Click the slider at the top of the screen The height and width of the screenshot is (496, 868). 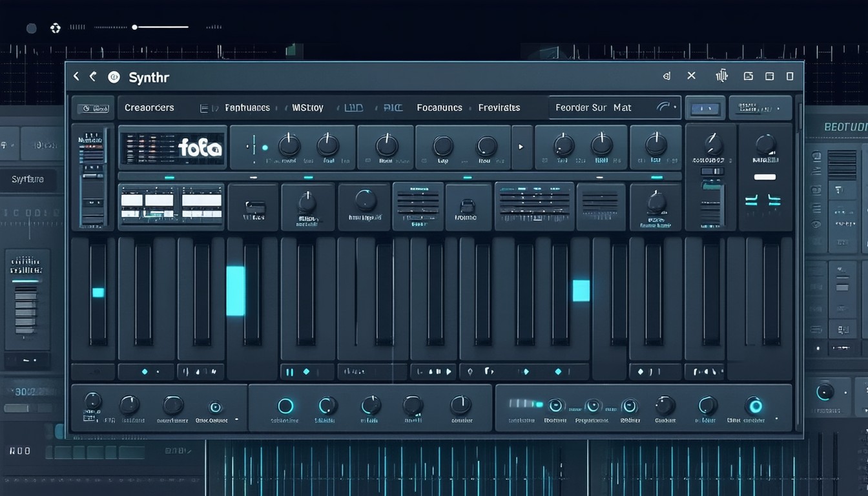tap(135, 27)
